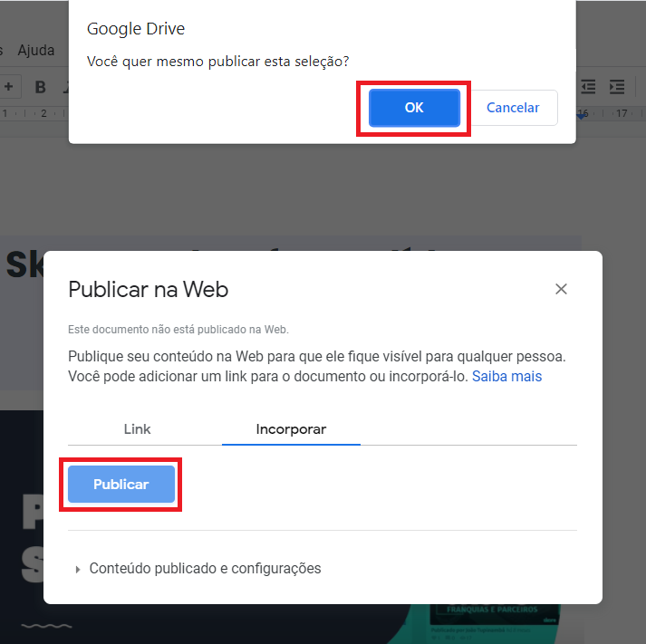Click the white wavy line in document image

pyautogui.click(x=46, y=626)
